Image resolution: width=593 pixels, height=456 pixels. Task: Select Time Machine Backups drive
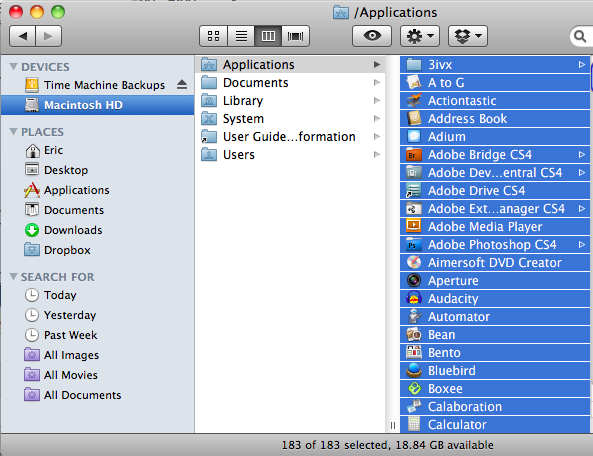(x=98, y=85)
